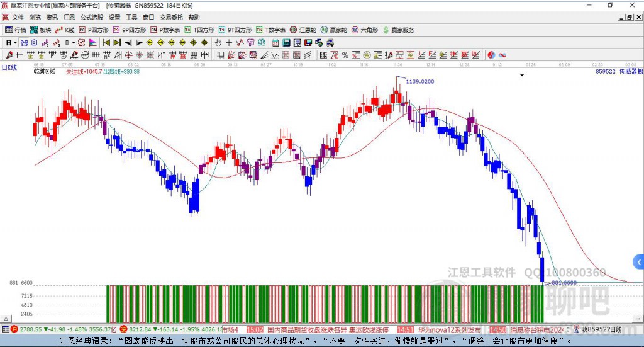The image size is (644, 347).
Task: Click the yin-yang taiji icon
Action: [x=491, y=55]
